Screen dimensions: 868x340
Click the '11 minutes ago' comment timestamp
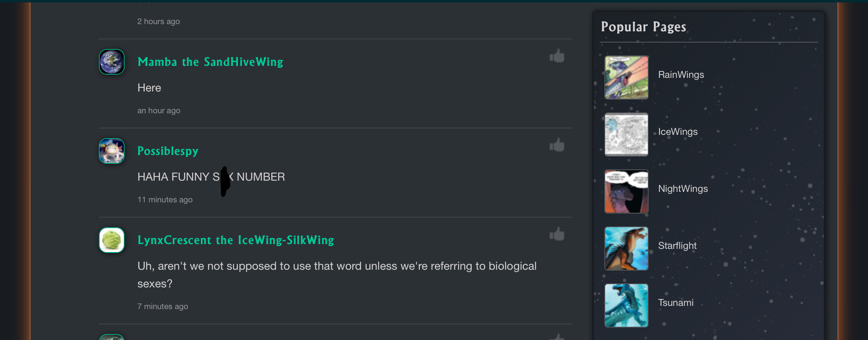click(165, 200)
